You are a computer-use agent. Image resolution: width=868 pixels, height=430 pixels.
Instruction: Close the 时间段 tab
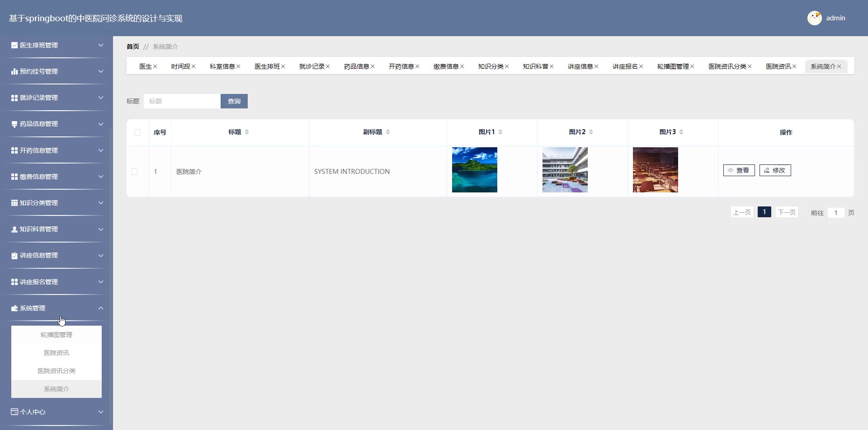coord(193,66)
